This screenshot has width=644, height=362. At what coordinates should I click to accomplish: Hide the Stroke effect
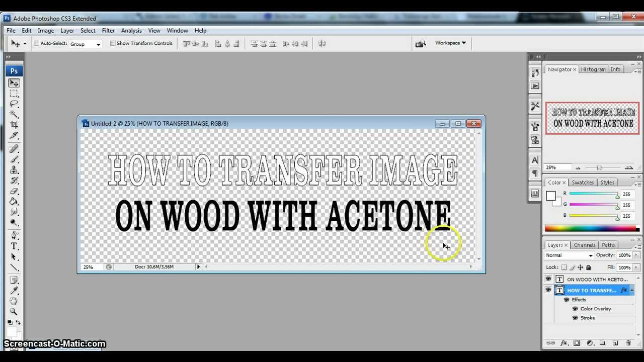click(x=575, y=318)
